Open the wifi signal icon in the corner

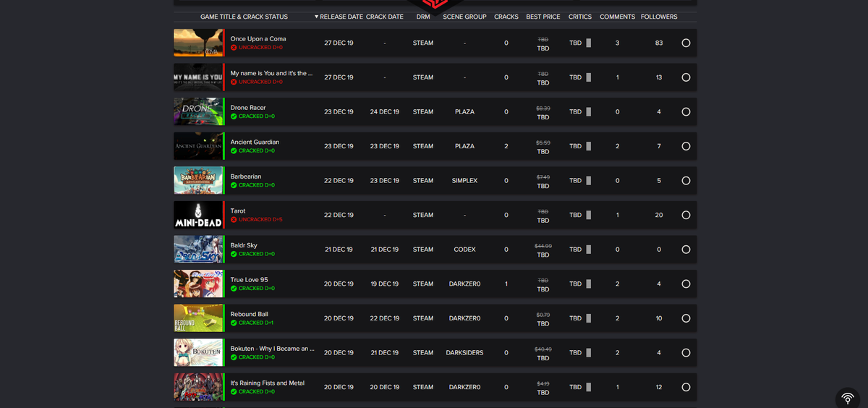pos(847,399)
